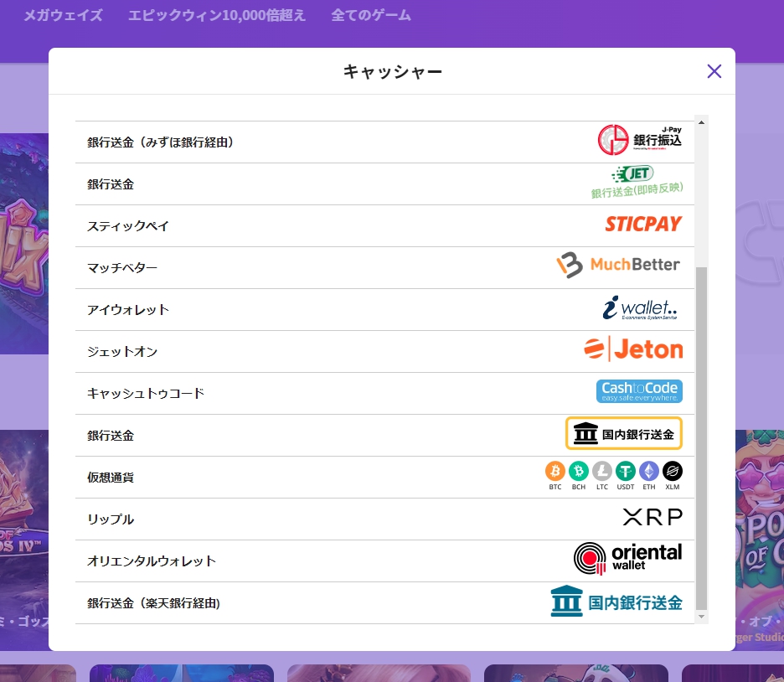Click the iWallet logo
Image resolution: width=784 pixels, height=682 pixels.
click(x=641, y=308)
